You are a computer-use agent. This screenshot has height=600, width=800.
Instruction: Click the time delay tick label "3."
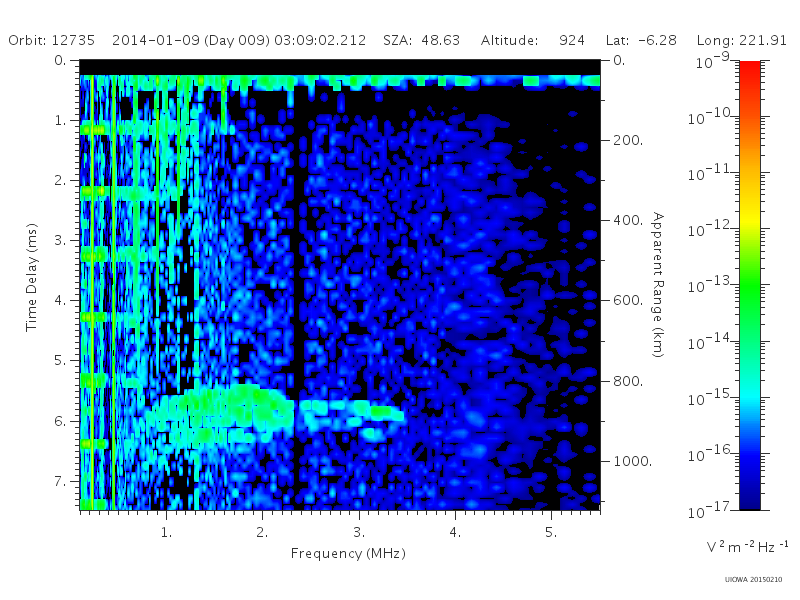click(60, 240)
